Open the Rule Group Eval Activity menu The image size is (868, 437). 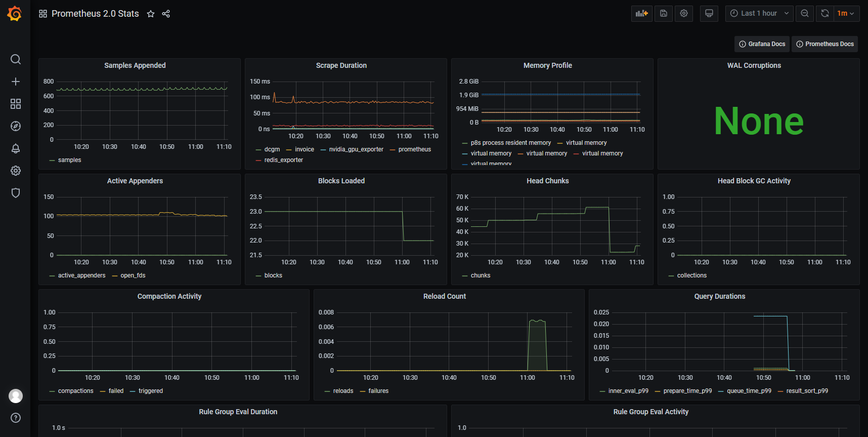[x=651, y=412]
